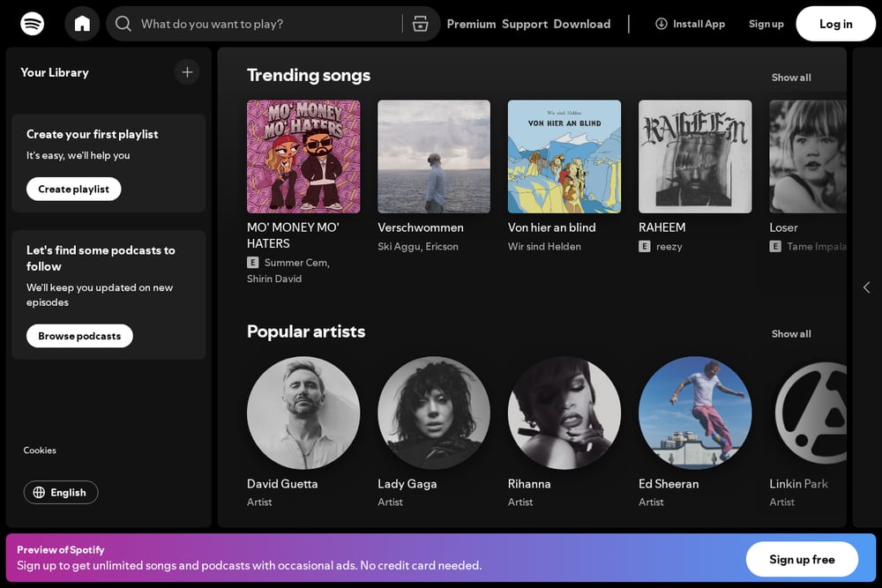Open the RAHEEM album cover
The width and height of the screenshot is (882, 588).
pyautogui.click(x=695, y=156)
